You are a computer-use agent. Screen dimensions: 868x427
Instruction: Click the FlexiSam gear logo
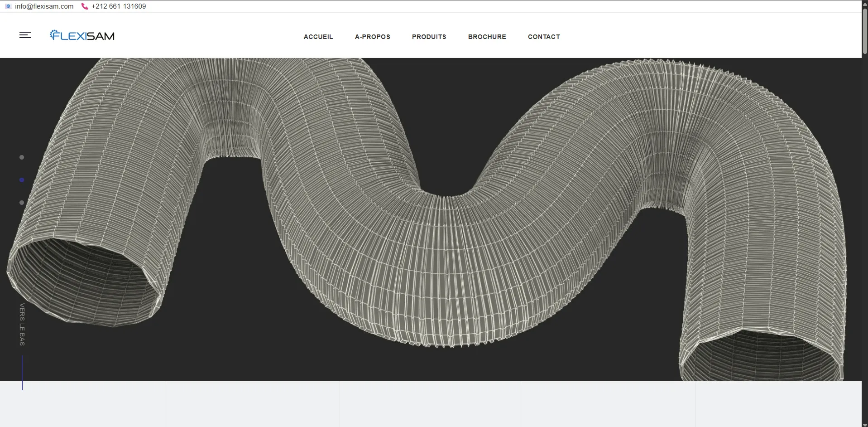pos(54,34)
